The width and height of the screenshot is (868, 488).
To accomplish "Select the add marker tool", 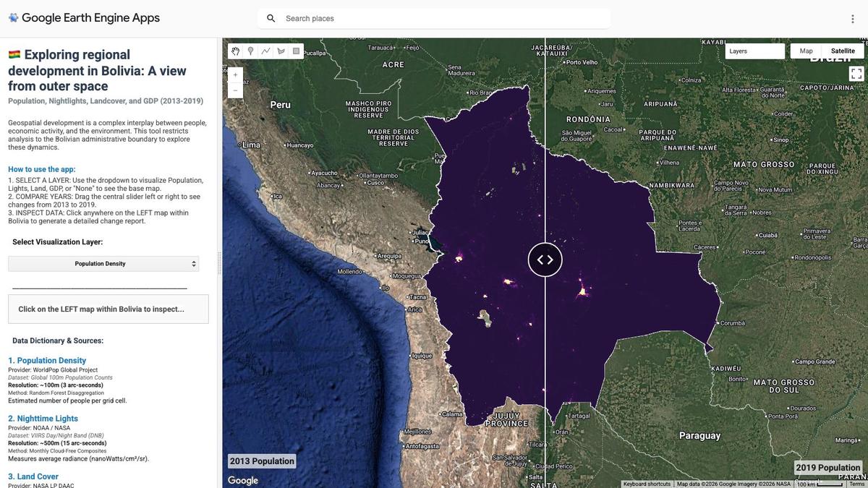I will (x=250, y=51).
